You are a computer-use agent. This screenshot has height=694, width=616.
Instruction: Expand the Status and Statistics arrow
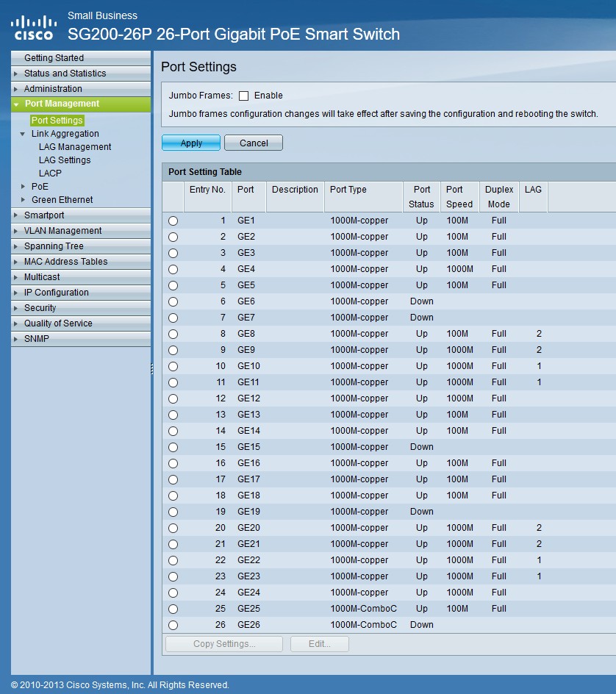coord(16,74)
